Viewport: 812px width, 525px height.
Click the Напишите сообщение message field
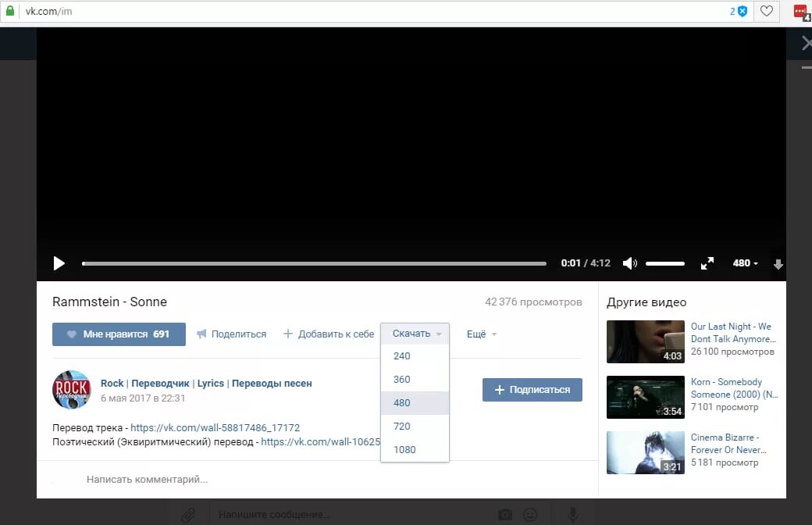pos(352,515)
